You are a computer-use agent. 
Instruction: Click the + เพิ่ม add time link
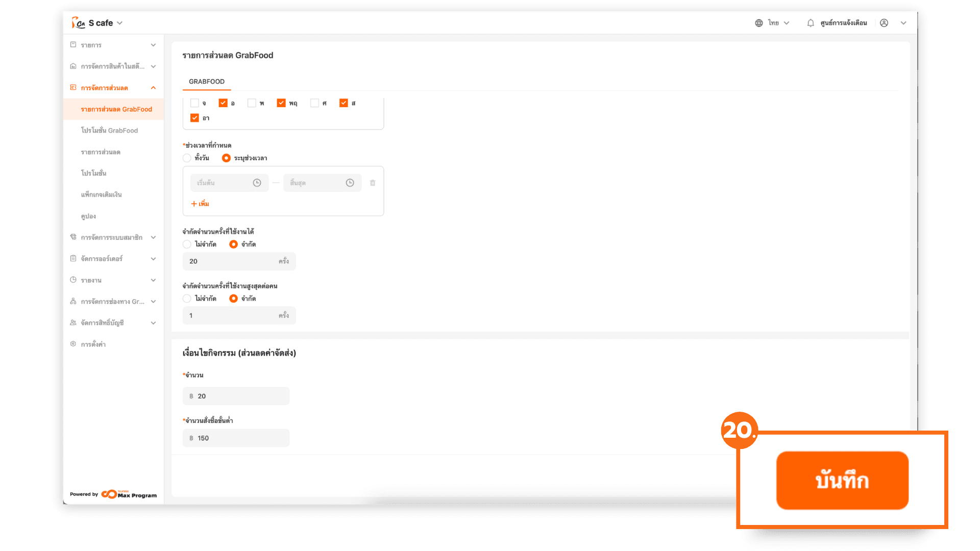[x=200, y=204]
